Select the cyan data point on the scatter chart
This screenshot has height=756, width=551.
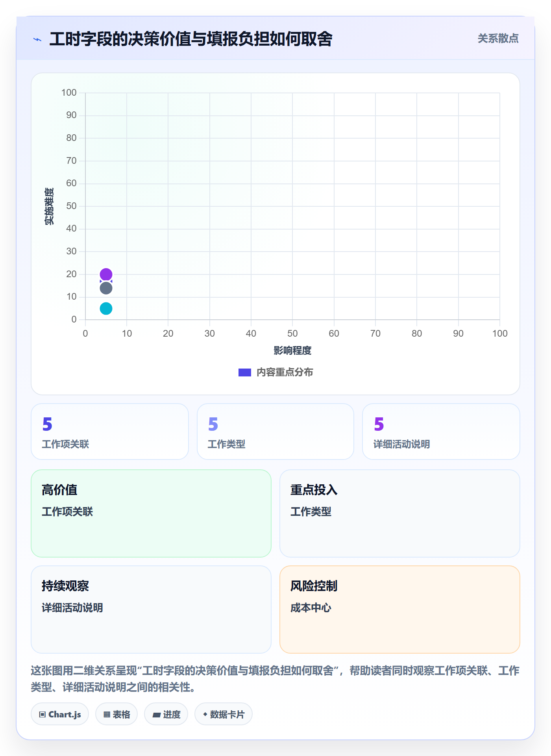106,308
